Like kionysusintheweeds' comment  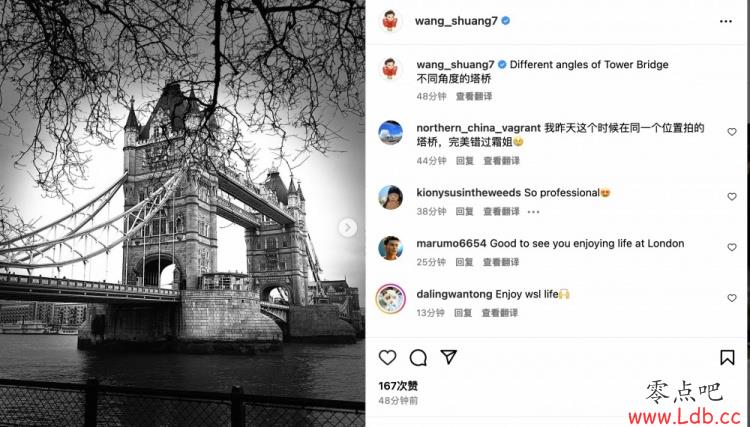(x=732, y=197)
